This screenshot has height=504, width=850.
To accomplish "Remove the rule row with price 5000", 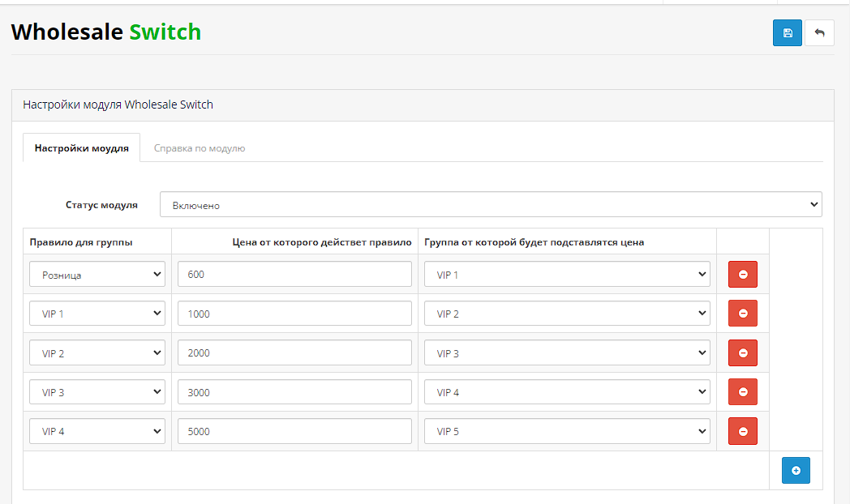I will pyautogui.click(x=742, y=431).
